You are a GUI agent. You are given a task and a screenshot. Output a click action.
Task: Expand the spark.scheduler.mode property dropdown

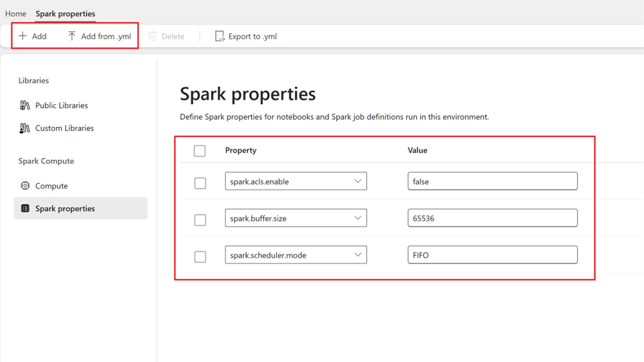tap(358, 255)
